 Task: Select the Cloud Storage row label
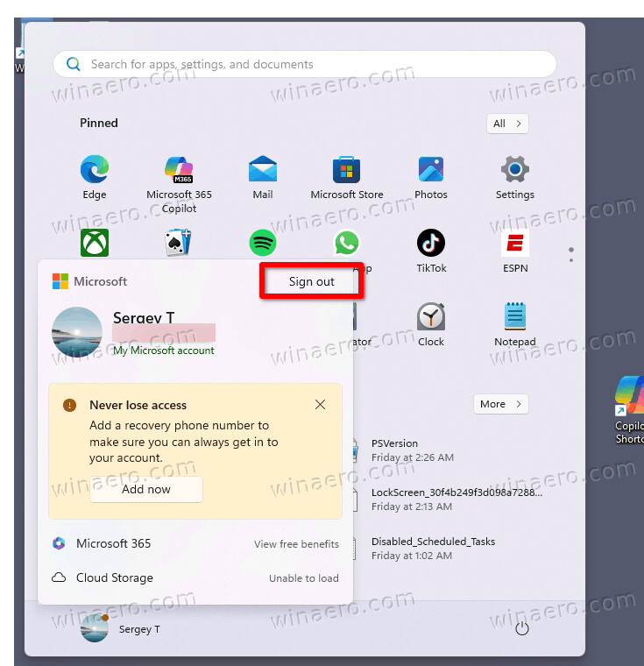pyautogui.click(x=115, y=577)
